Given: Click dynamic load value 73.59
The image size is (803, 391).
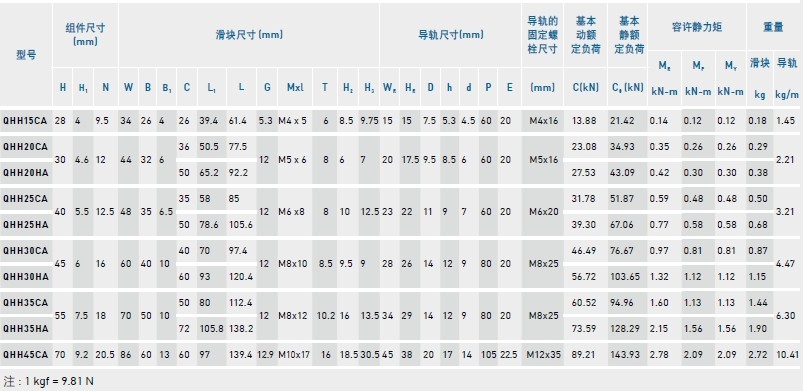Looking at the screenshot, I should [x=584, y=328].
